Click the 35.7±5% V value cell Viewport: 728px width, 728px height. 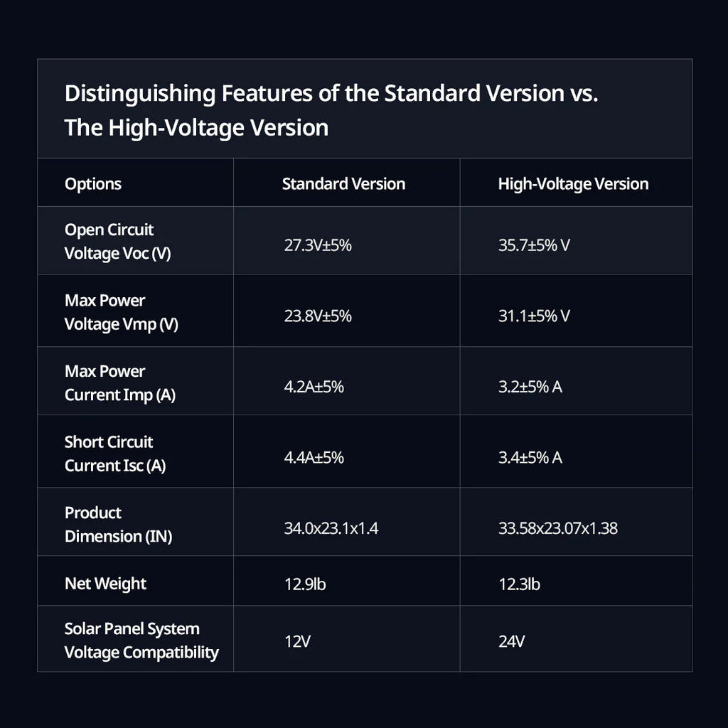click(x=534, y=245)
